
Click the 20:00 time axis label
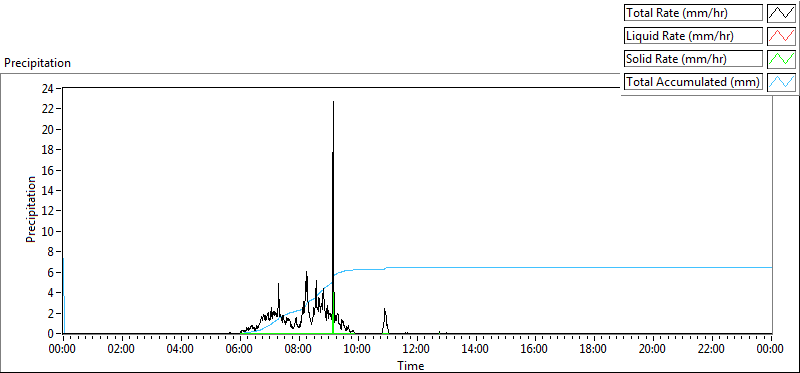[x=653, y=350]
